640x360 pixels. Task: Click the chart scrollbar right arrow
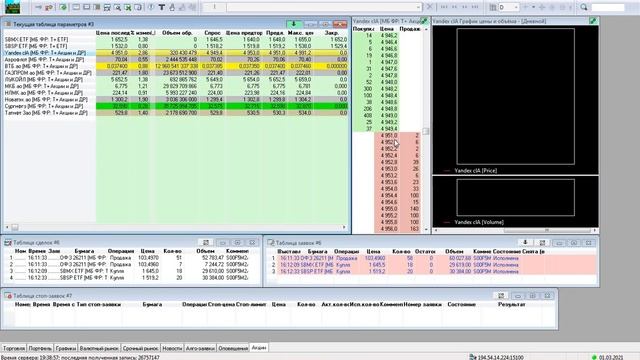click(595, 230)
